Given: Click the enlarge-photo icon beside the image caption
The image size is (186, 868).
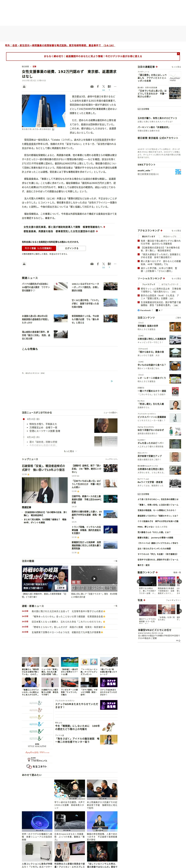Looking at the screenshot, I should pos(53,129).
